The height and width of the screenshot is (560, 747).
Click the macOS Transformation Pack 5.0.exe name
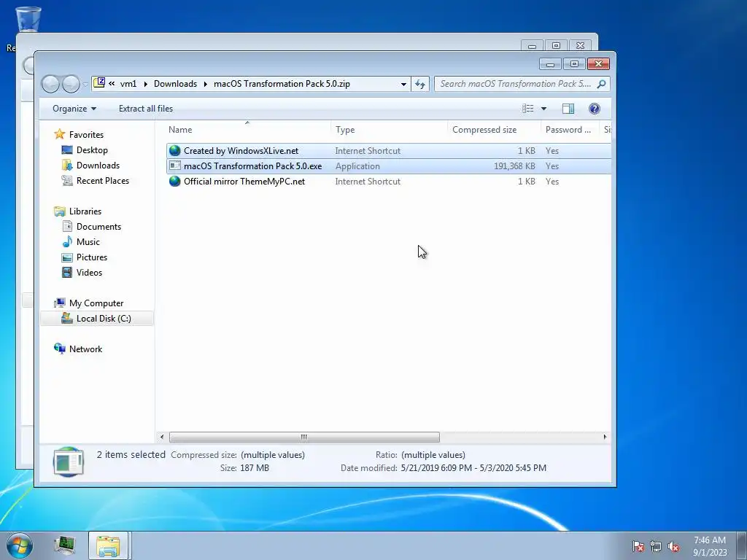coord(252,166)
